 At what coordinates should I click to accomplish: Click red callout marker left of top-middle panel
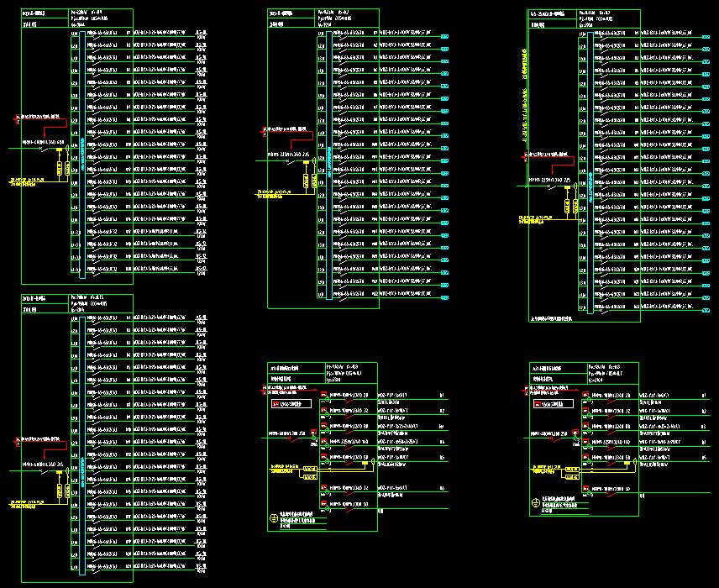[x=265, y=131]
